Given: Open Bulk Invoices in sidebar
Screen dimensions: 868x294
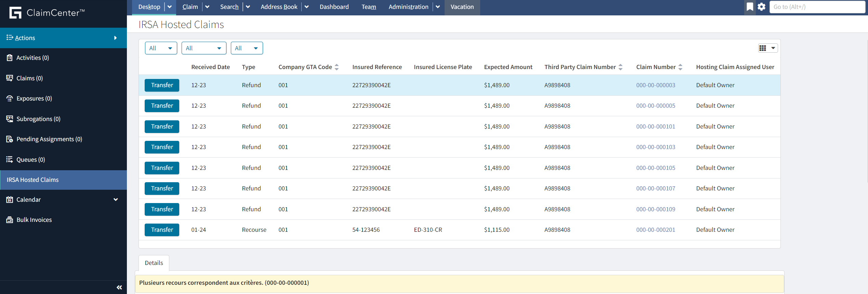Looking at the screenshot, I should point(34,220).
